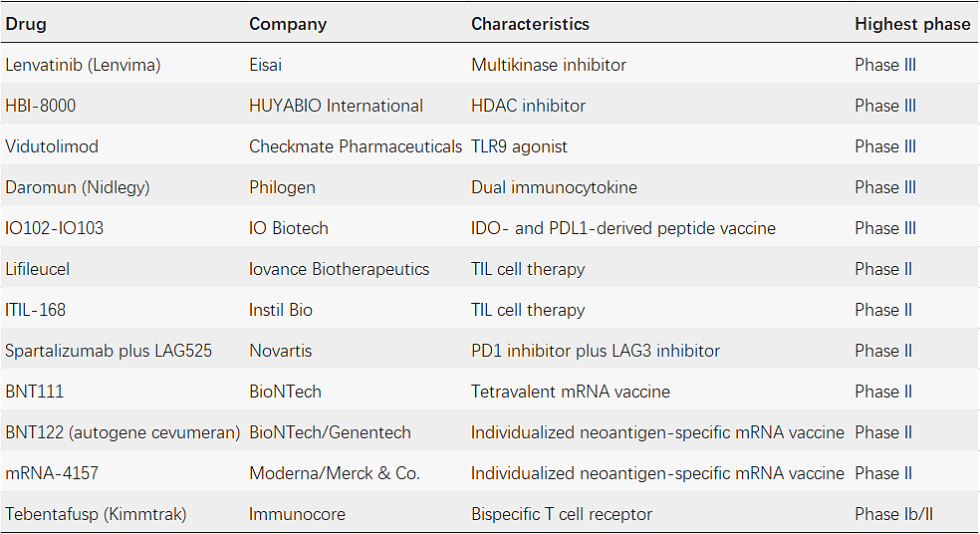Click the IO Biotech company cell
The width and height of the screenshot is (980, 534).
click(x=288, y=228)
